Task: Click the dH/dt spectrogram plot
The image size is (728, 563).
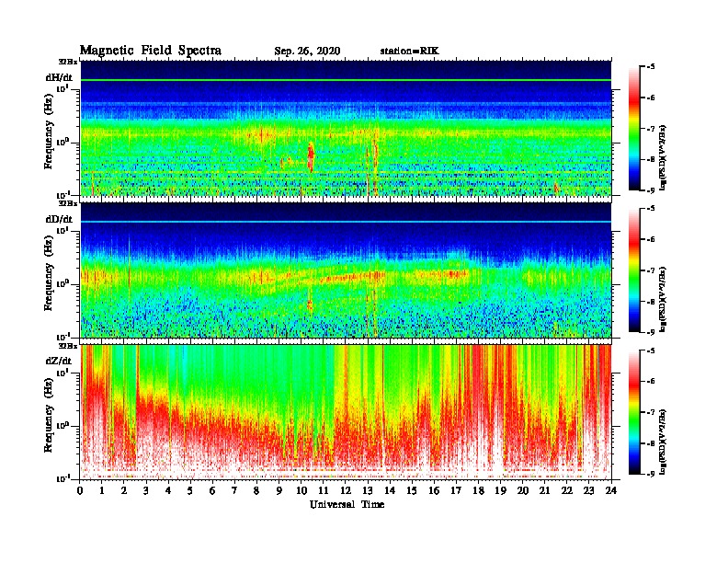Action: (x=346, y=128)
